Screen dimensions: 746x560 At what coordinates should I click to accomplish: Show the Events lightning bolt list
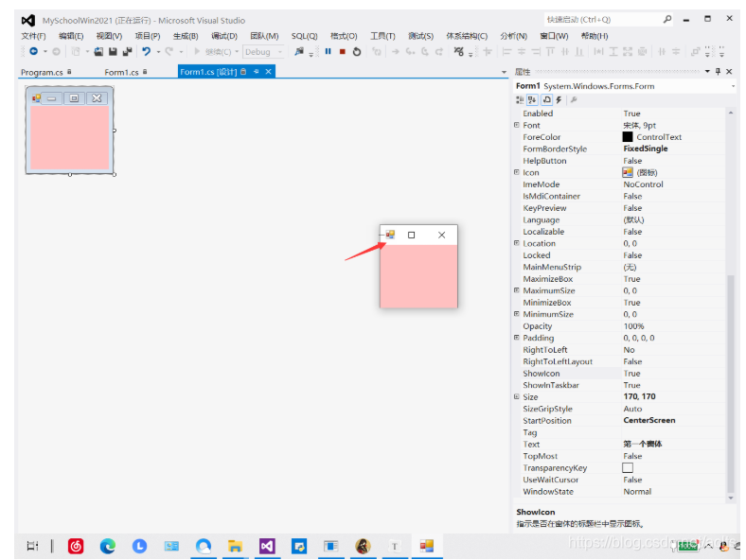(x=559, y=100)
